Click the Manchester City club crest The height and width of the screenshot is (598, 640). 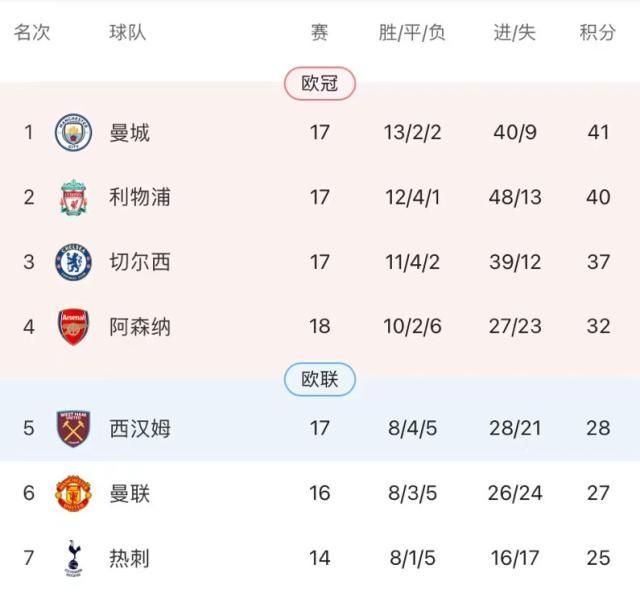tap(73, 132)
